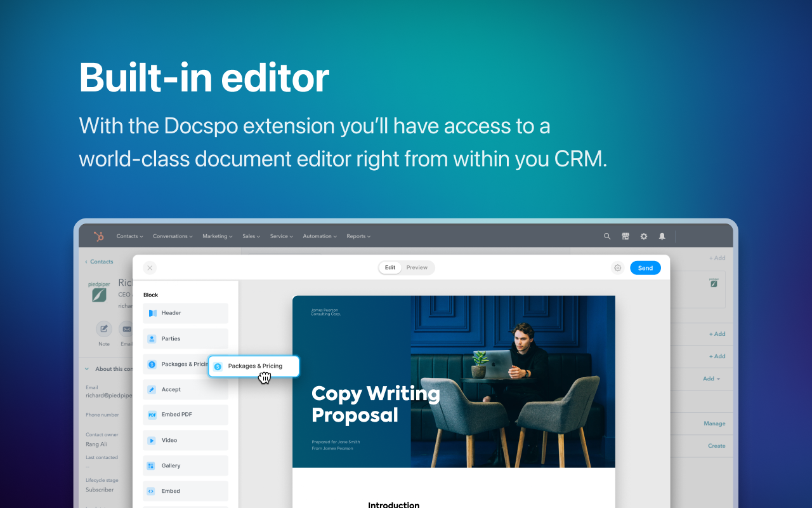
Task: Select the Parties block icon
Action: 152,338
